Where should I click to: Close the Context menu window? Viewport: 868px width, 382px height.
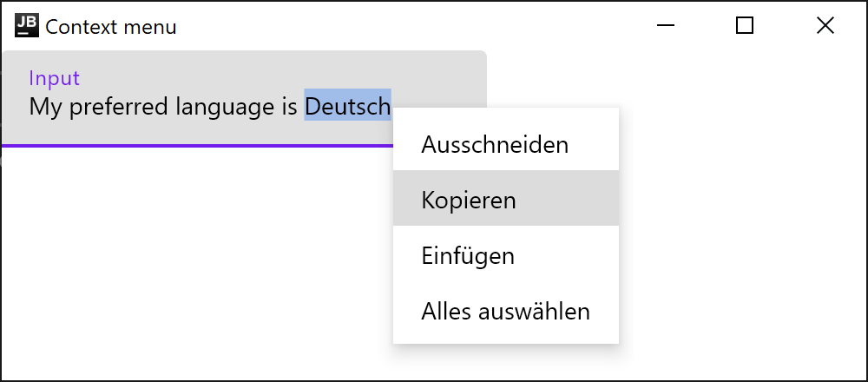(825, 26)
